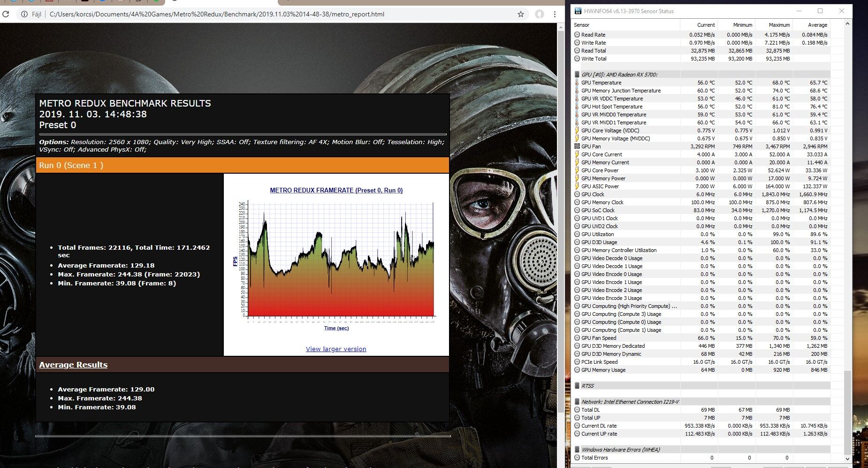Click the icon beside GPU Fan Speed
Image resolution: width=868 pixels, height=468 pixels.
(x=577, y=338)
